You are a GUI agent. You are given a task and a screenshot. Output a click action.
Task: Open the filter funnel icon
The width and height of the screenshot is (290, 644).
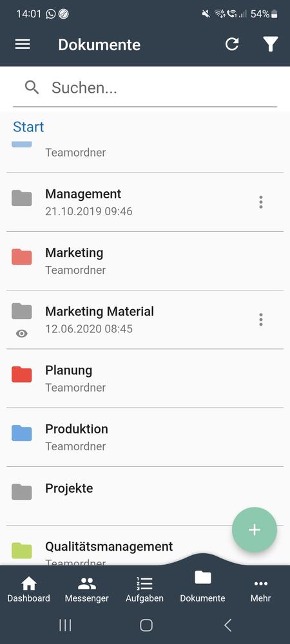[x=270, y=44]
